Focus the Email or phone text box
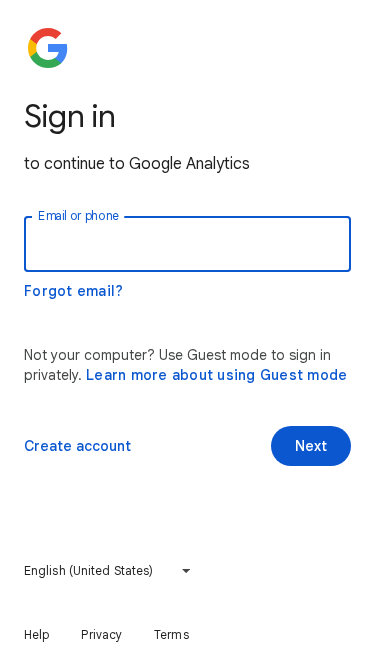 click(x=187, y=244)
